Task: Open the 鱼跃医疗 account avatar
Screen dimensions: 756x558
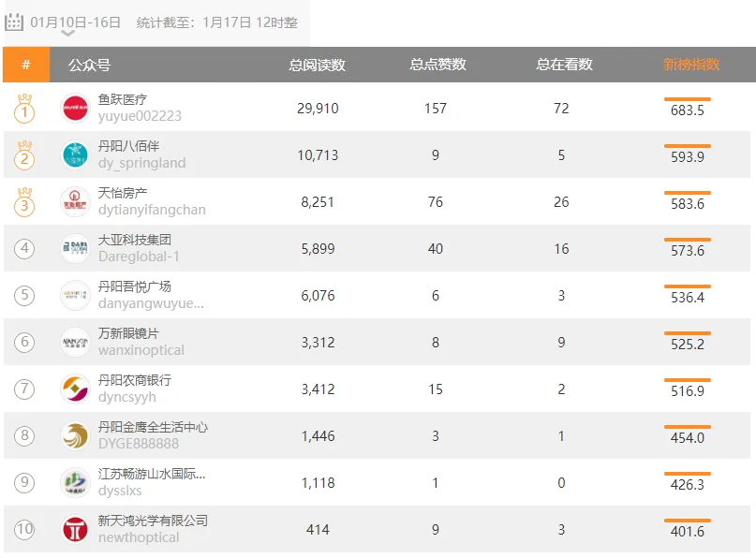Action: pos(75,108)
